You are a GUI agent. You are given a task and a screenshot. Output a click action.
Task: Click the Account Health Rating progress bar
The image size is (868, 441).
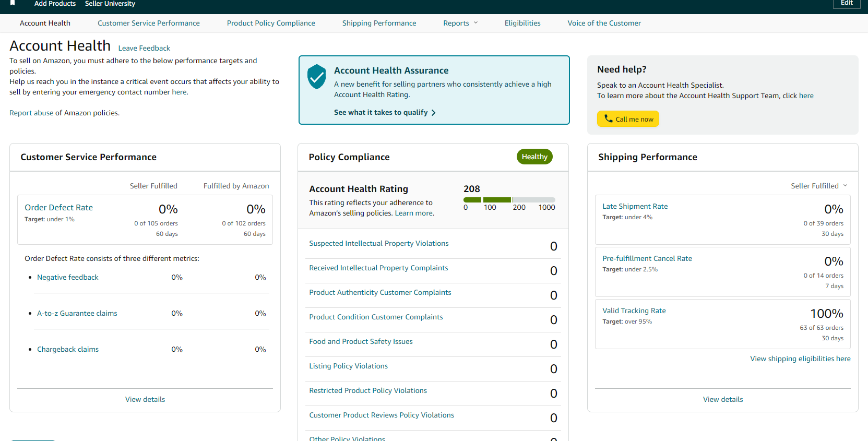pyautogui.click(x=509, y=200)
